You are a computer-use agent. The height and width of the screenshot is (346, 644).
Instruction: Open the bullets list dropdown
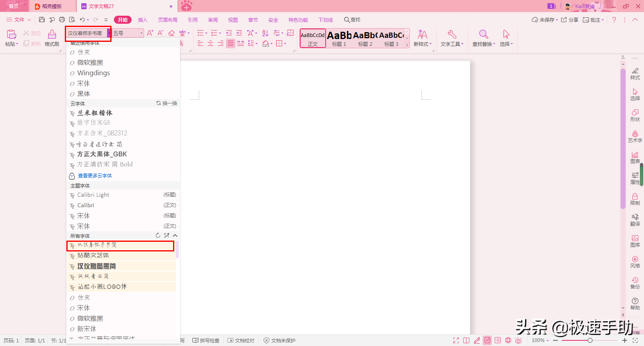click(206, 33)
